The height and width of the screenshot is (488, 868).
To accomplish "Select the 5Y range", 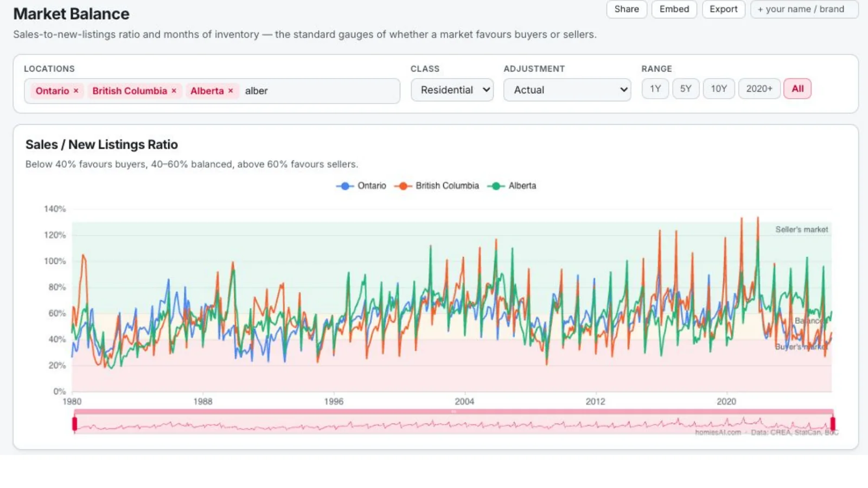I will (686, 89).
